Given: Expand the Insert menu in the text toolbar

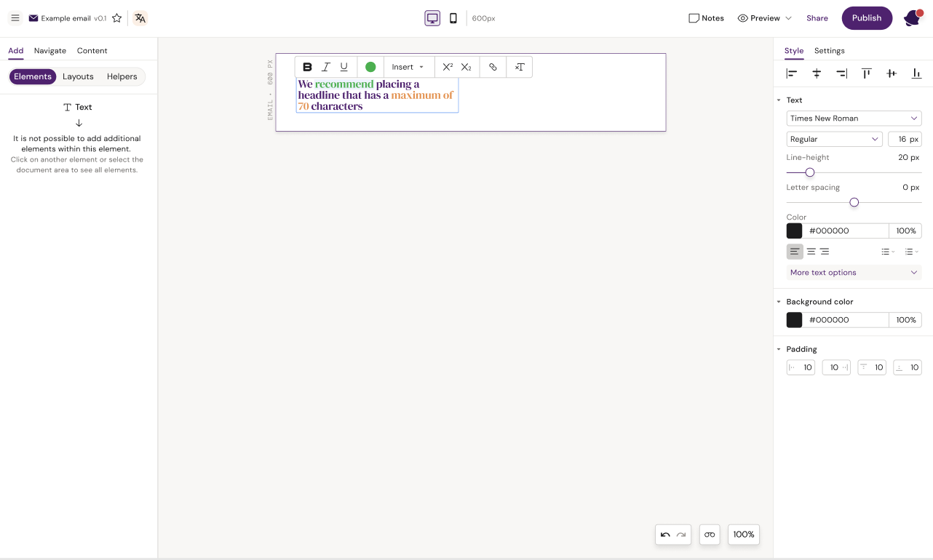Looking at the screenshot, I should click(x=408, y=66).
